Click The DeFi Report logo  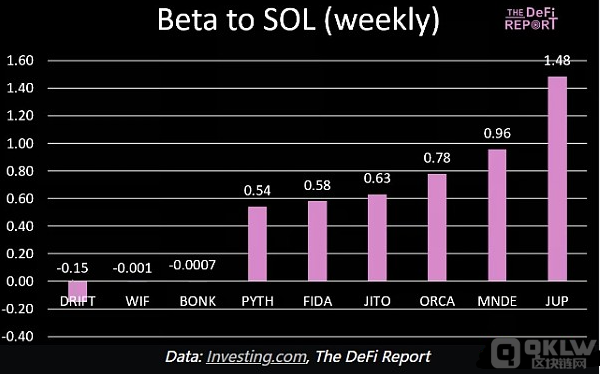(531, 19)
